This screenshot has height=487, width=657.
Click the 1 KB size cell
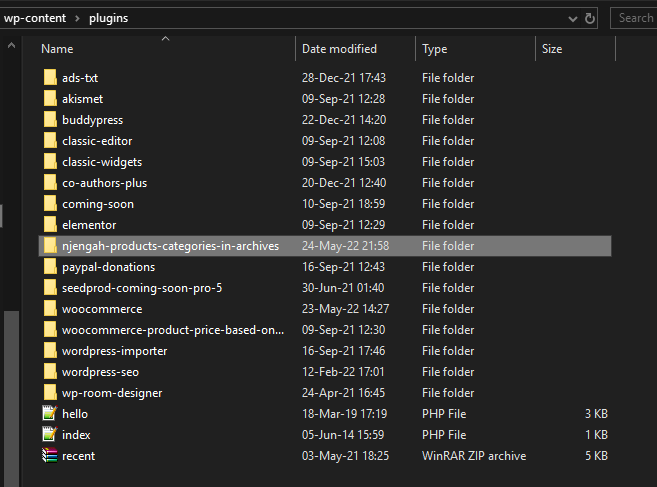[x=596, y=435]
